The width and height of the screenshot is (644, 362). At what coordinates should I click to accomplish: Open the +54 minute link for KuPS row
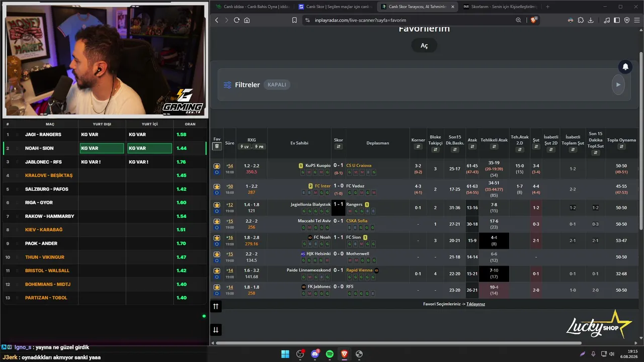pos(229,165)
